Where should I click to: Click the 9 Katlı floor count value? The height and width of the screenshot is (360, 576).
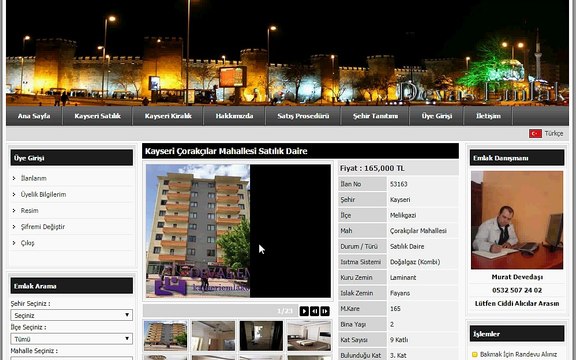pos(399,340)
